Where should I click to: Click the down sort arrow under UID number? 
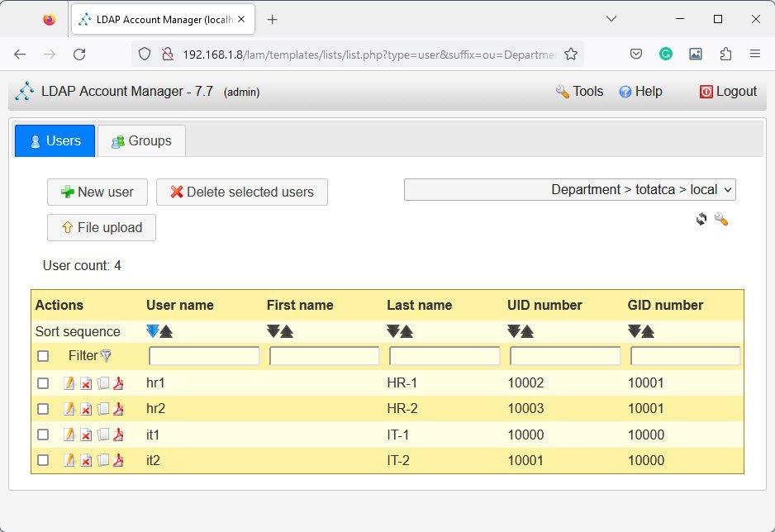pos(514,331)
